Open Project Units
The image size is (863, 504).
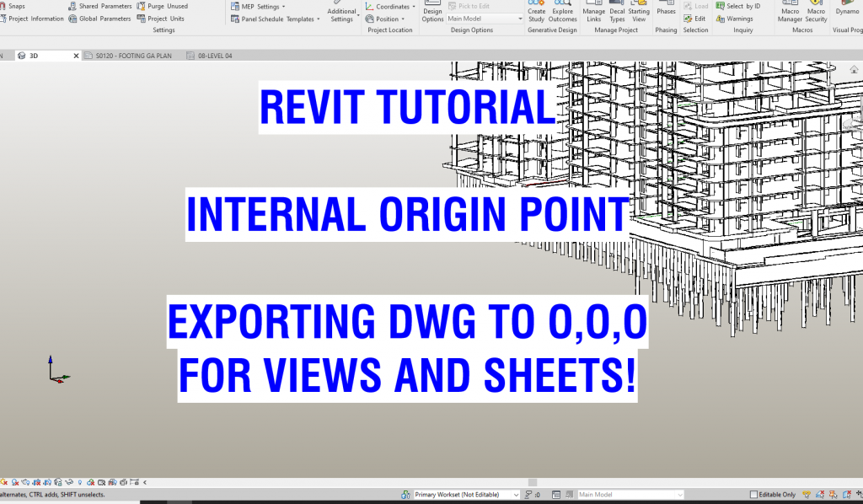[161, 19]
